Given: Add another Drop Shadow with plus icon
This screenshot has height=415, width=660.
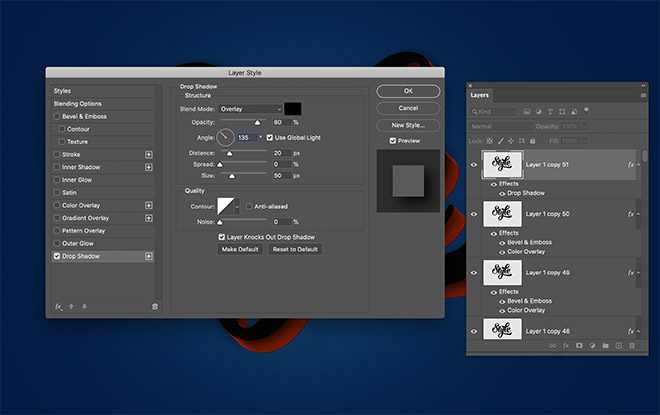Looking at the screenshot, I should tap(149, 256).
